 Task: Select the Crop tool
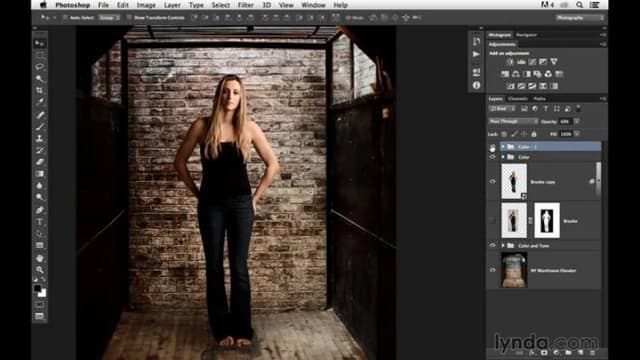coord(40,90)
